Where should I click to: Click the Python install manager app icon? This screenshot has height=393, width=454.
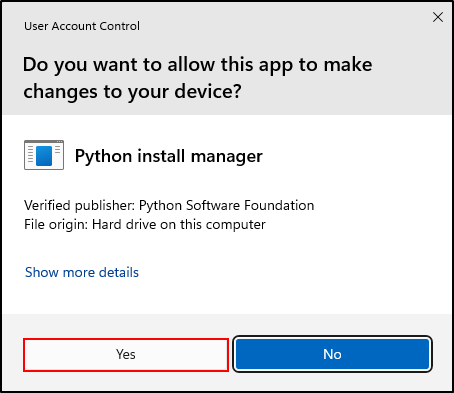[x=44, y=155]
